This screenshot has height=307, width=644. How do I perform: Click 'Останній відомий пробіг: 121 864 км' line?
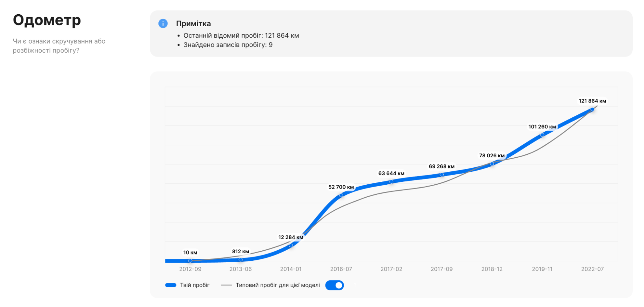[241, 36]
